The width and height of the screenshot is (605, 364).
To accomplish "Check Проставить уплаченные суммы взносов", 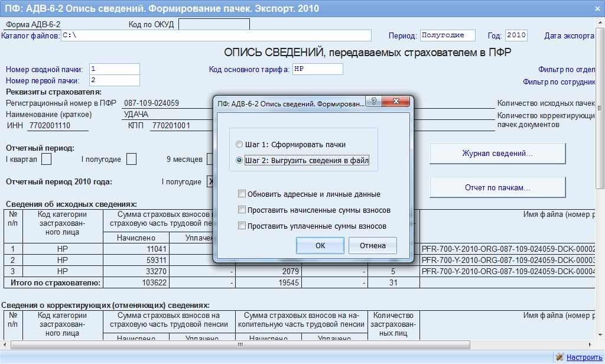I will pyautogui.click(x=242, y=226).
